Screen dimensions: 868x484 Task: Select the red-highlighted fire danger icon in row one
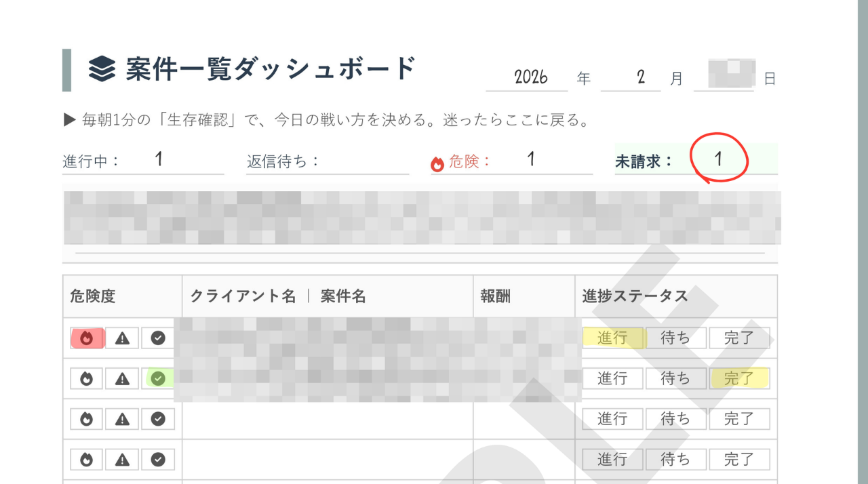pos(87,338)
